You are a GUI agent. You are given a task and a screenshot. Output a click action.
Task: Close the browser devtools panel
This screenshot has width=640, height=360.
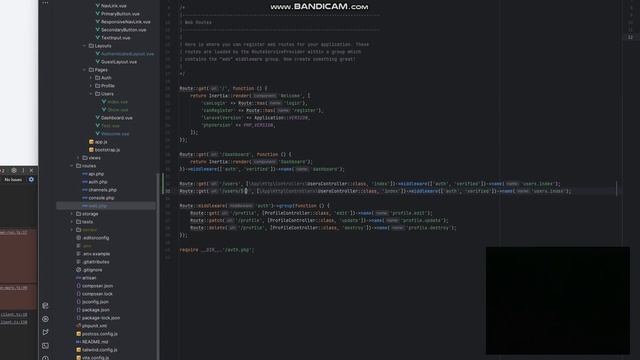click(x=31, y=170)
